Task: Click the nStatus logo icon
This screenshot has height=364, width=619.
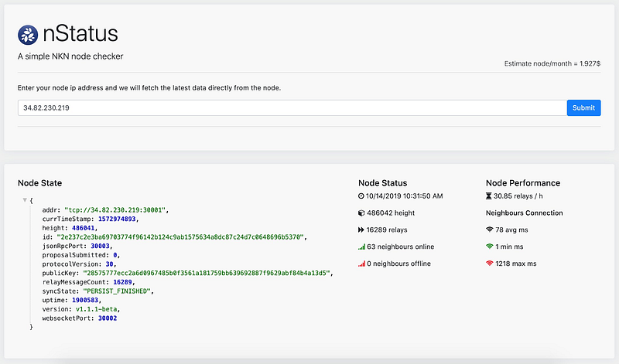Action: [26, 33]
